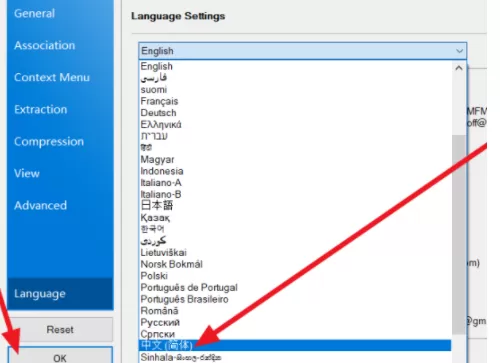The image size is (500, 363).
Task: Collapse the English language combo box
Action: coord(303,51)
